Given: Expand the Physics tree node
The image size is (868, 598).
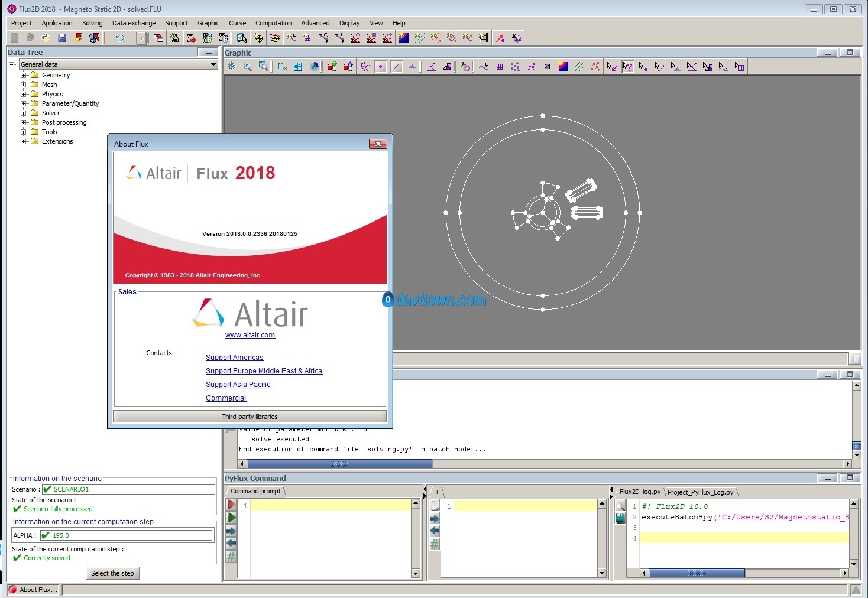Looking at the screenshot, I should [x=24, y=94].
